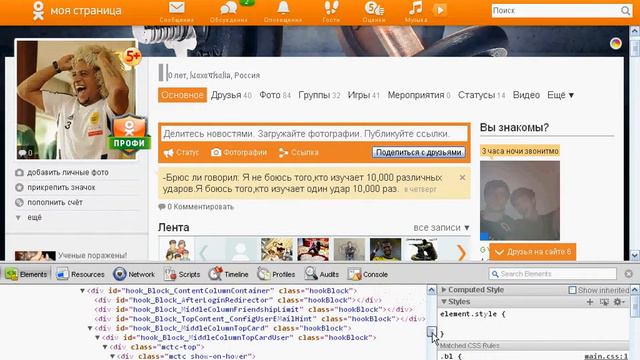The height and width of the screenshot is (360, 640).
Task: Collapse hook_Block_MiddleColumnTopCard node
Action: 90,328
